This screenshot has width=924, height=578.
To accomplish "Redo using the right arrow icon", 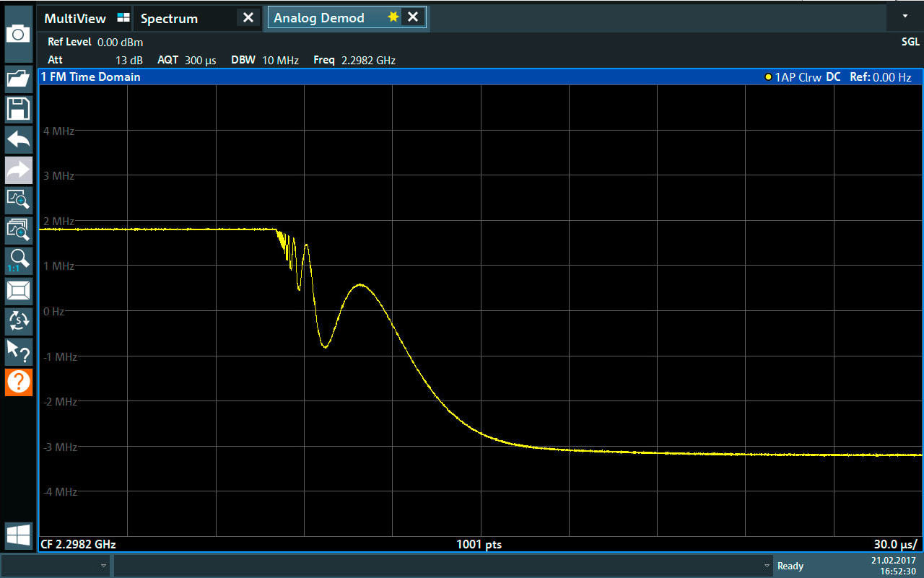I will (18, 170).
